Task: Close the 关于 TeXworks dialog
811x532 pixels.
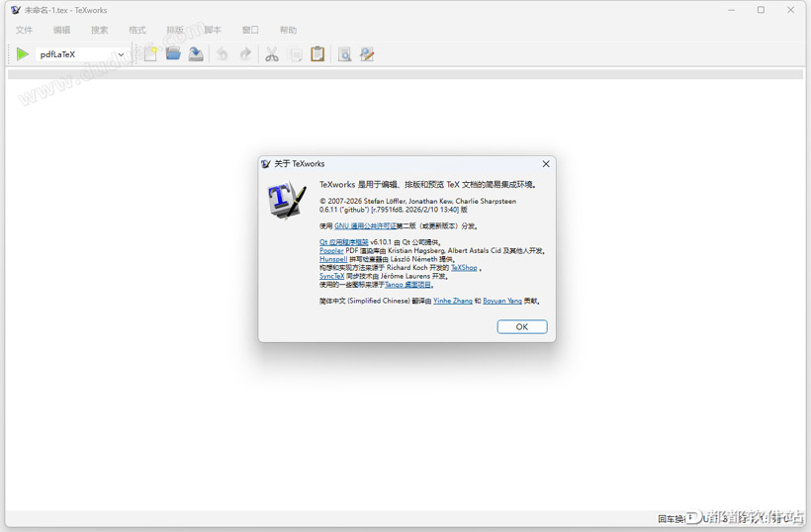Action: click(546, 164)
